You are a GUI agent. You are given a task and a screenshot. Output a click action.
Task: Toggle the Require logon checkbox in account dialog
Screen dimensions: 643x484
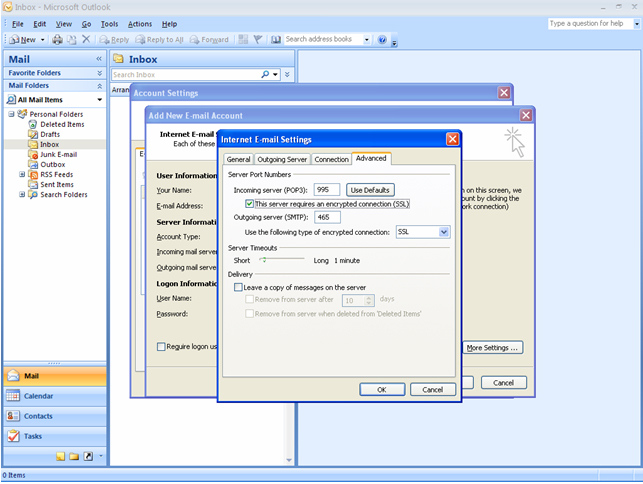click(161, 347)
